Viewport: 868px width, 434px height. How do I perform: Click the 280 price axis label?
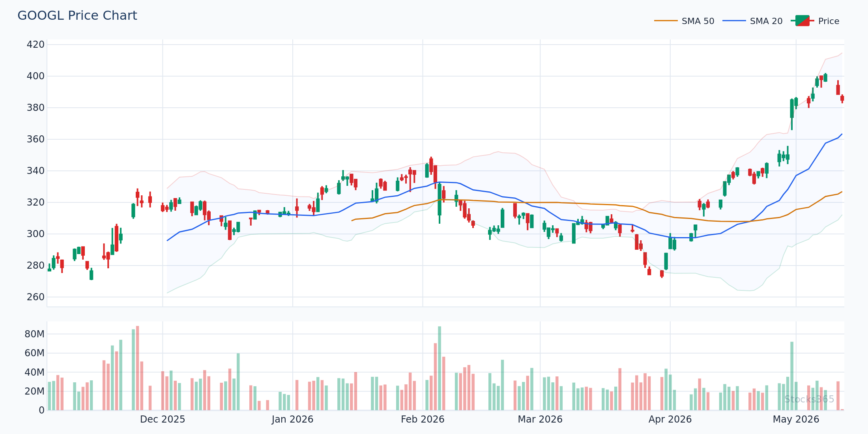coord(36,266)
